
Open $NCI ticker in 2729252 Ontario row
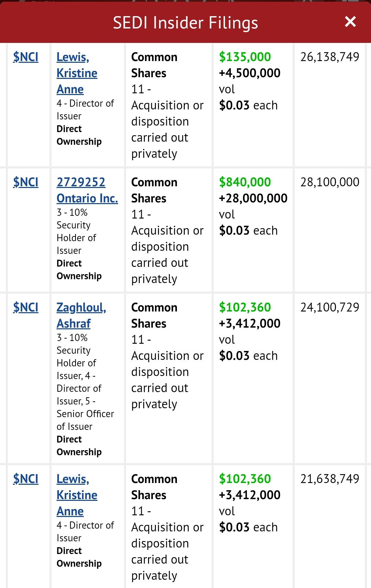[x=26, y=182]
